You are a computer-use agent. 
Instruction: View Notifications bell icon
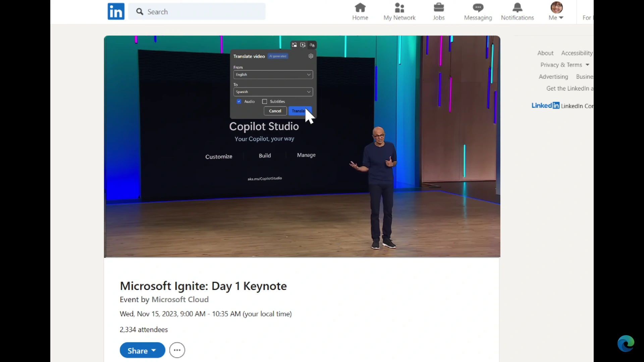tap(518, 7)
